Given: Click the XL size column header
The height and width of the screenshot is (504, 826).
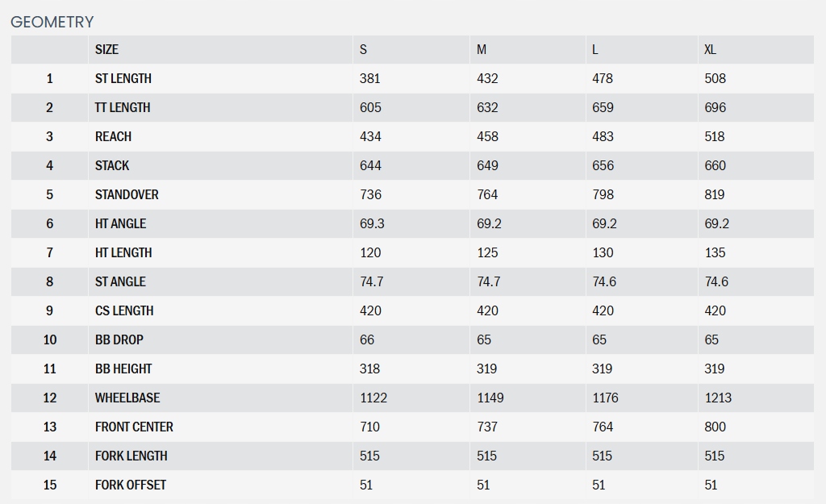Looking at the screenshot, I should tap(710, 49).
